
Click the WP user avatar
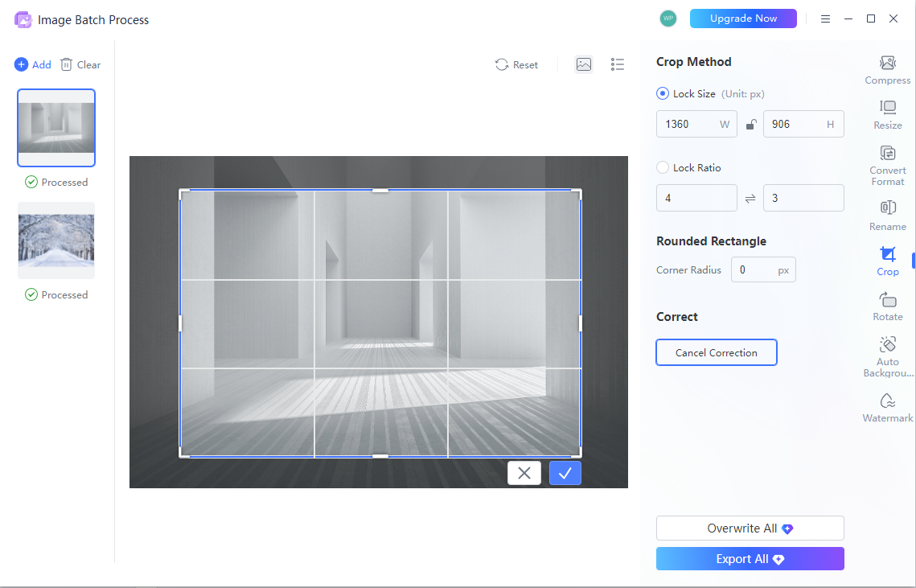tap(667, 19)
